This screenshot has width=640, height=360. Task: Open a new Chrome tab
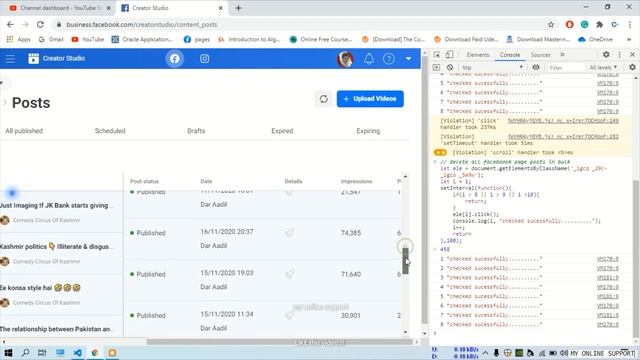click(238, 8)
